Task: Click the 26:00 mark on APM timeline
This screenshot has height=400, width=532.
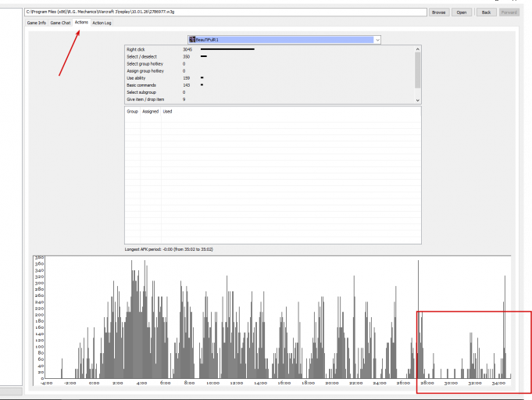Action: click(403, 383)
